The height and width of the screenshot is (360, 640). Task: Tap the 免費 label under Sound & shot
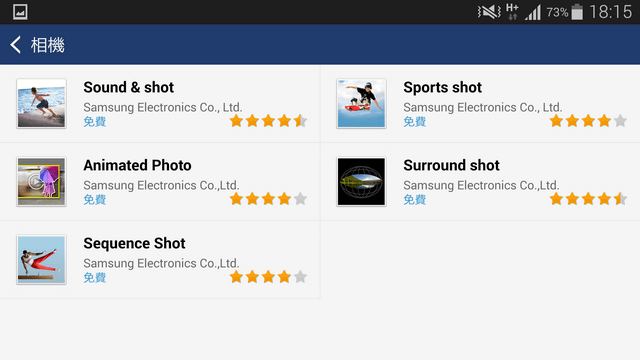pyautogui.click(x=95, y=122)
